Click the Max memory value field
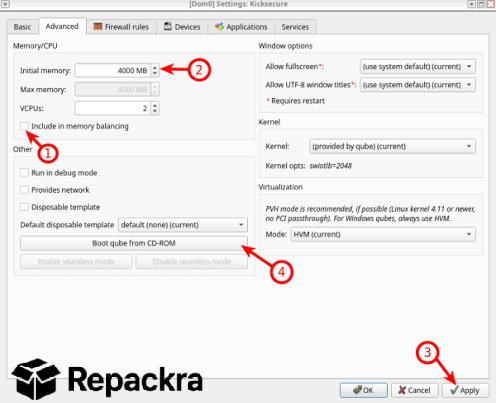Image resolution: width=496 pixels, height=403 pixels. coord(113,89)
